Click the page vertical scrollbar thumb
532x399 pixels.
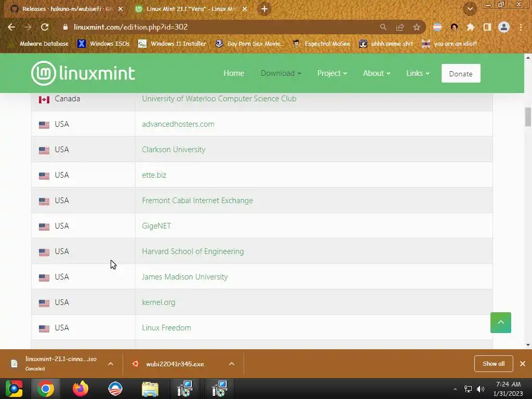pyautogui.click(x=528, y=117)
